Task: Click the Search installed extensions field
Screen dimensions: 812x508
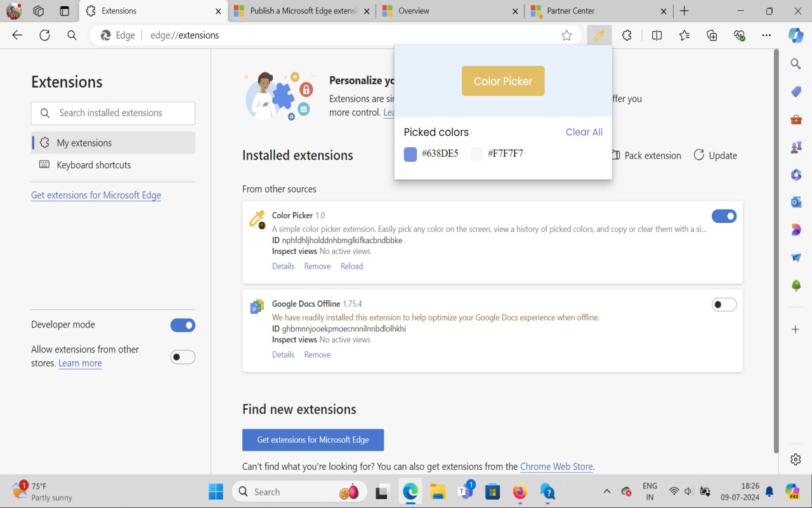Action: tap(113, 113)
